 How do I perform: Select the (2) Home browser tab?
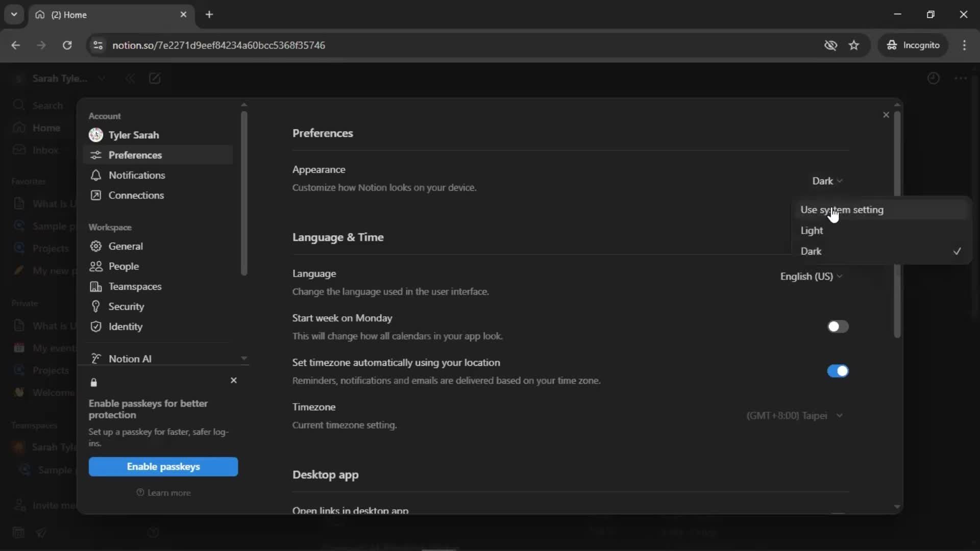point(111,14)
